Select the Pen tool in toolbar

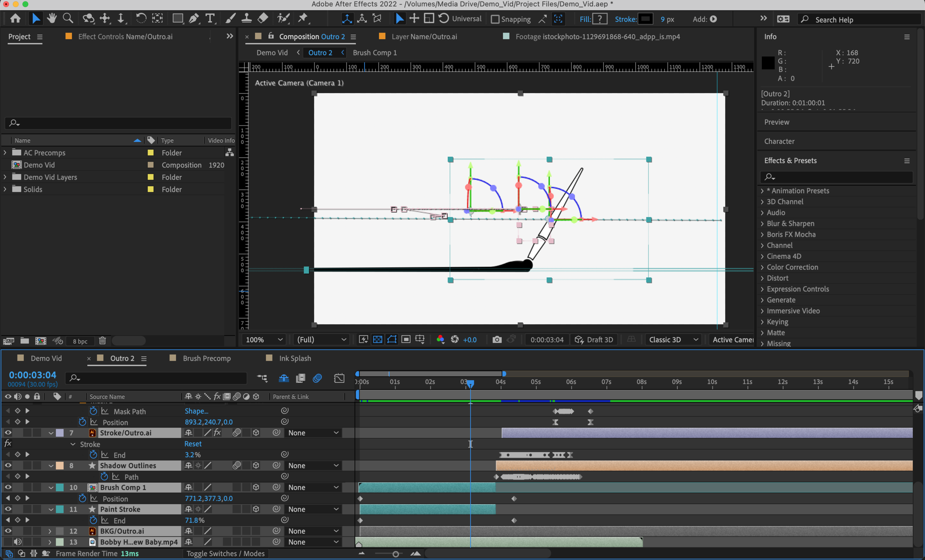pyautogui.click(x=194, y=18)
